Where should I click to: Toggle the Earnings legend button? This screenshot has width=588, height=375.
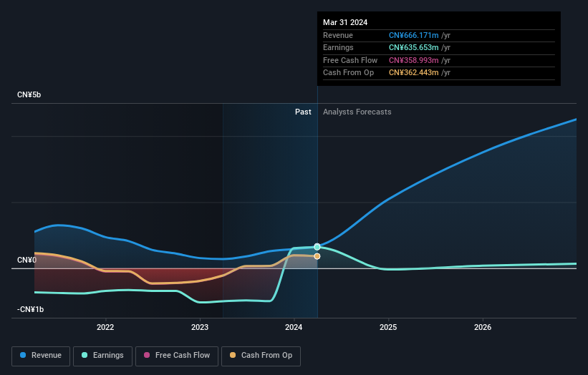(102, 356)
